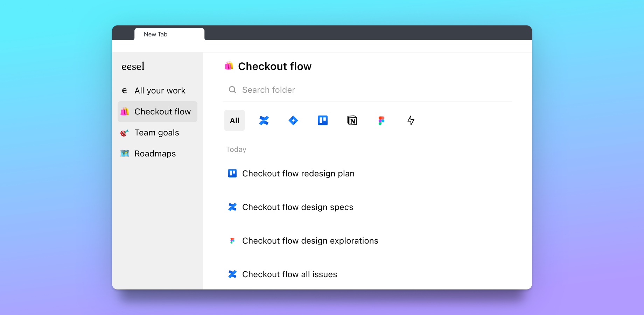644x315 pixels.
Task: Open Roadmaps folder
Action: [157, 154]
